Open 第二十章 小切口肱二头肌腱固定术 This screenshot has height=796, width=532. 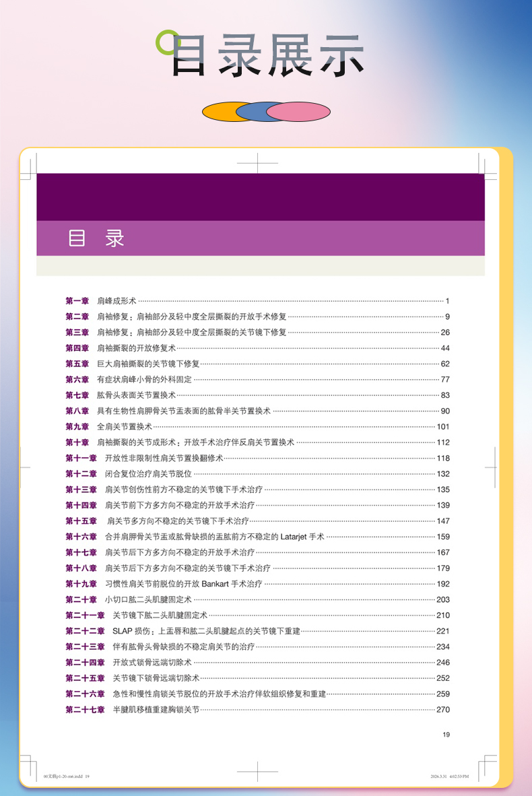pos(257,599)
